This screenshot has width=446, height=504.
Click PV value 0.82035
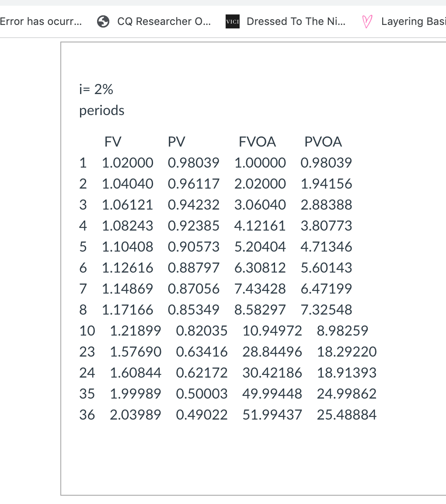coord(202,331)
